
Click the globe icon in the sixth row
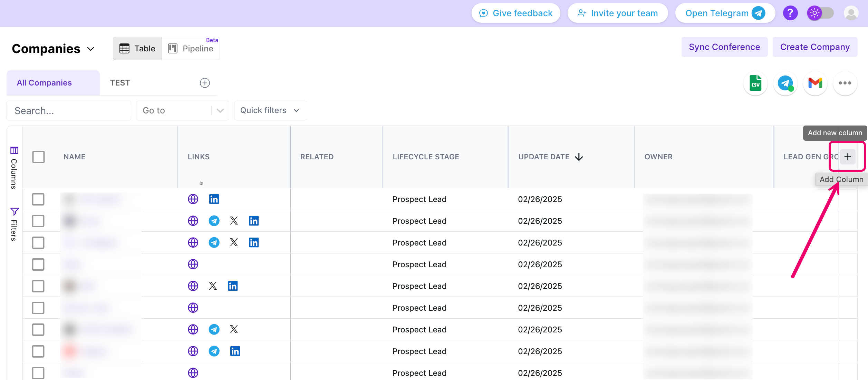pos(193,308)
